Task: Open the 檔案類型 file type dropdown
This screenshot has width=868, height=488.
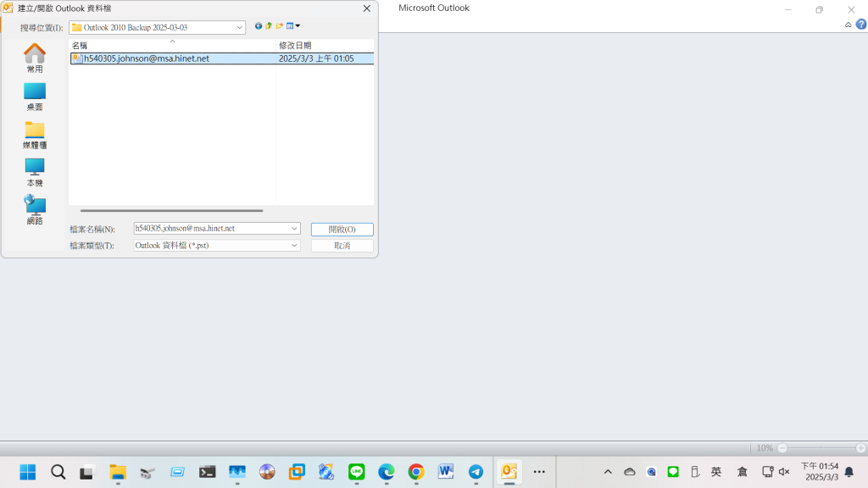Action: click(x=294, y=246)
